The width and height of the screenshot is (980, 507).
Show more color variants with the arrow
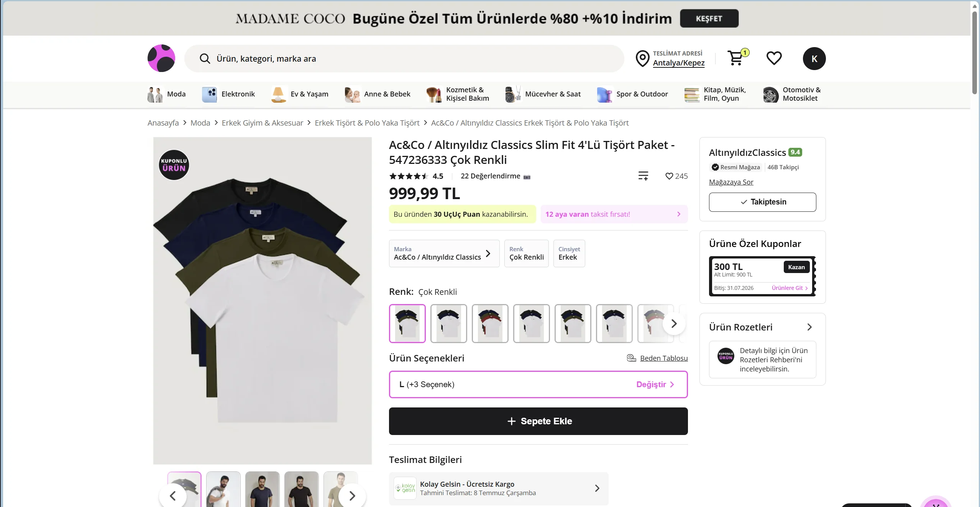pos(674,324)
